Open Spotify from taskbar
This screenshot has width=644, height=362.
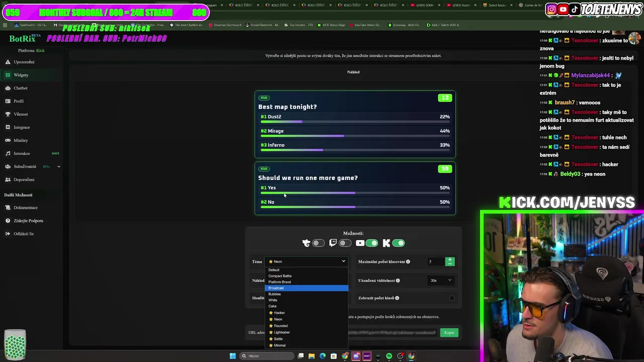click(x=389, y=356)
